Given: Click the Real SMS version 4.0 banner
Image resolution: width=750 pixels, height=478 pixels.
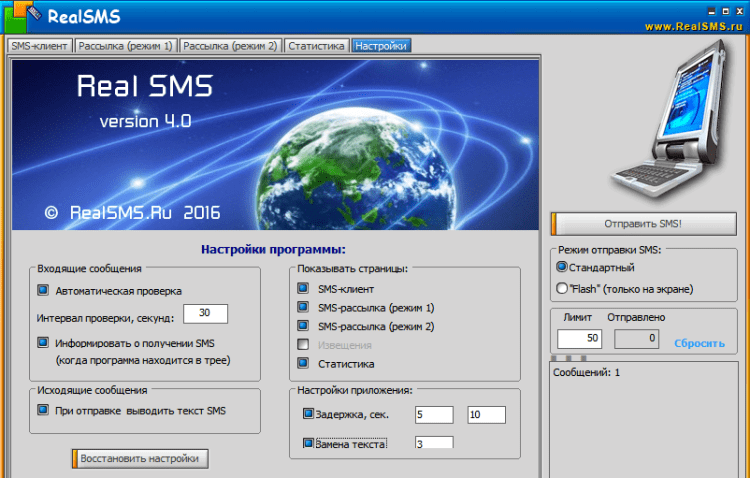Looking at the screenshot, I should pos(275,145).
